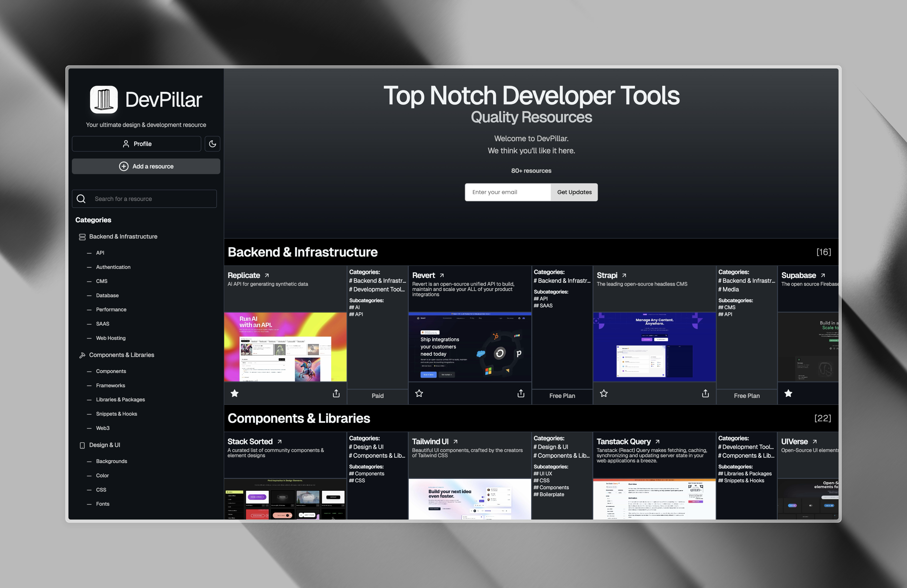Screen dimensions: 907x588
Task: Click the share icon on Strapi card
Action: [x=705, y=393]
